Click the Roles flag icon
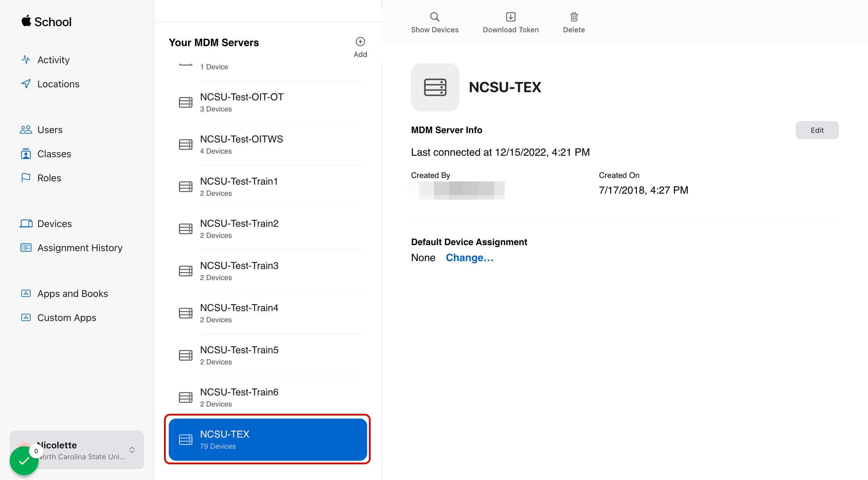Screen dimensions: 868x480 coord(26,178)
